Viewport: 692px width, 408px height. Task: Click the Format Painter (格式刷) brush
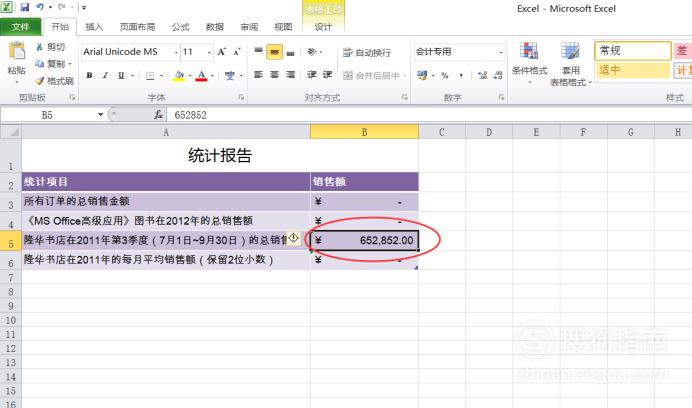tap(40, 81)
